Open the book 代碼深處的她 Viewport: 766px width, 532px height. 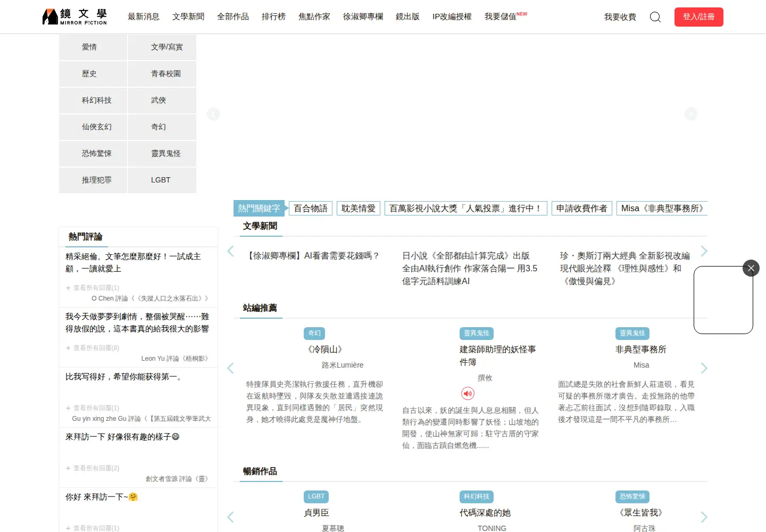click(x=485, y=513)
